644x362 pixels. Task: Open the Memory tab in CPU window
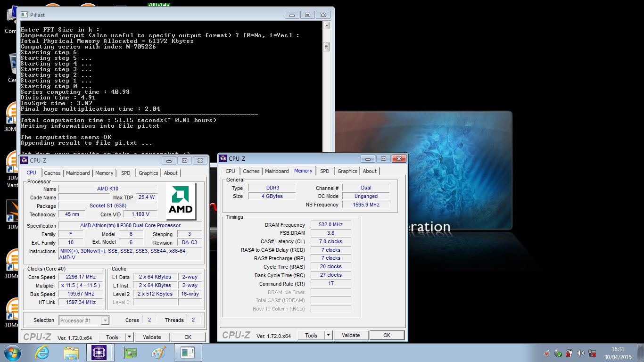click(x=104, y=173)
